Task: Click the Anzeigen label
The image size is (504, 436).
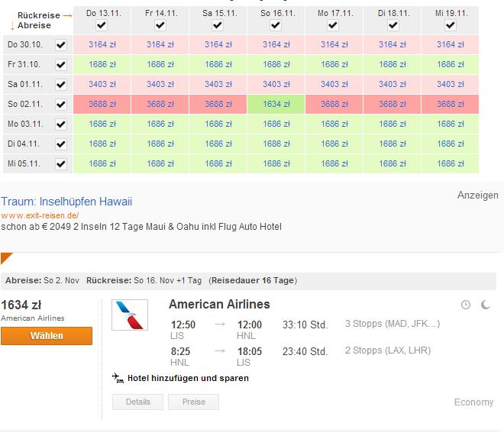Action: (x=477, y=195)
